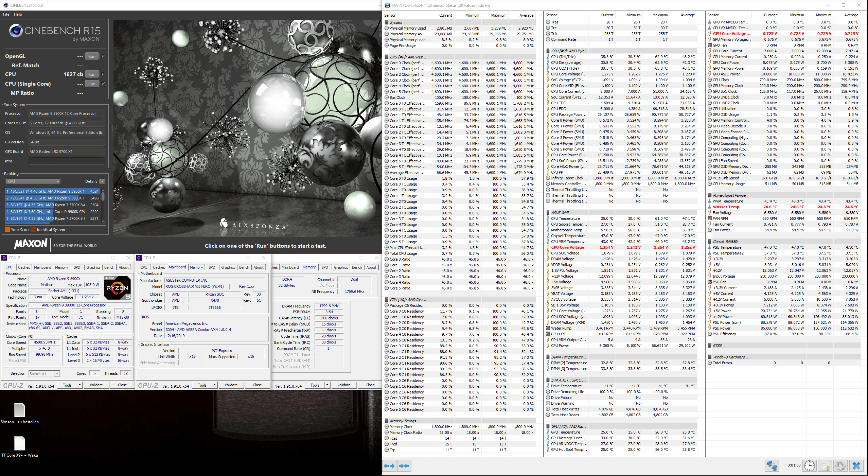The height and width of the screenshot is (476, 868).
Task: Click the Cinebench title bar app icon
Action: tap(5, 5)
